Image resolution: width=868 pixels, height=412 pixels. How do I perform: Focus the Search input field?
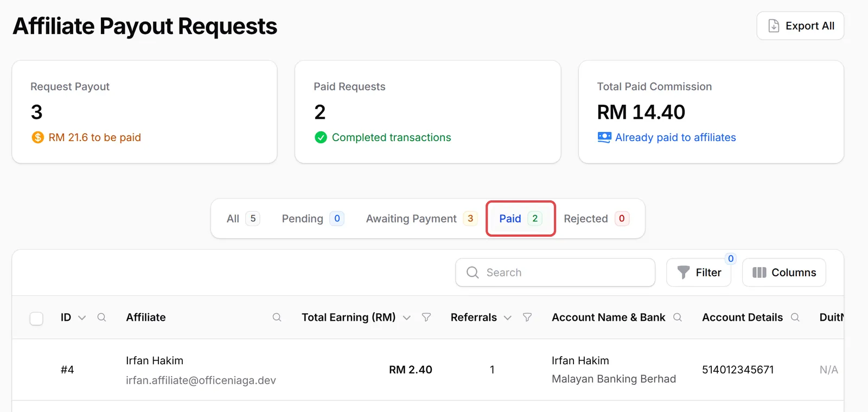pos(555,272)
